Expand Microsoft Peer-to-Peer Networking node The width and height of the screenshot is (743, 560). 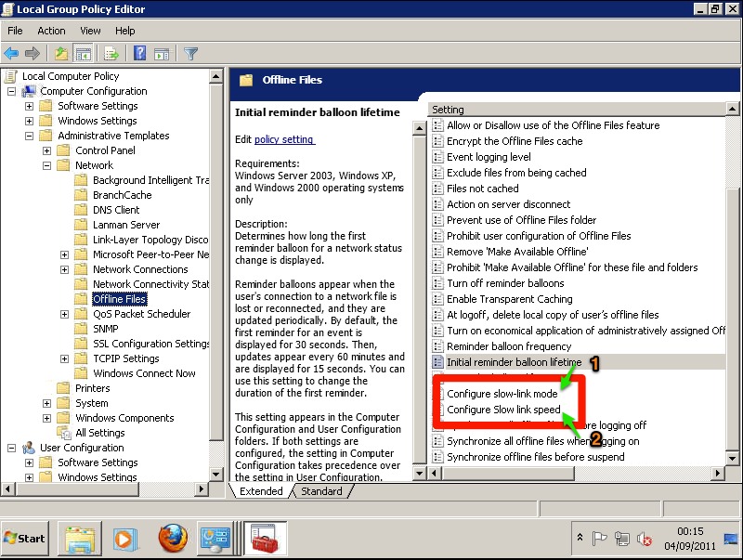[64, 254]
